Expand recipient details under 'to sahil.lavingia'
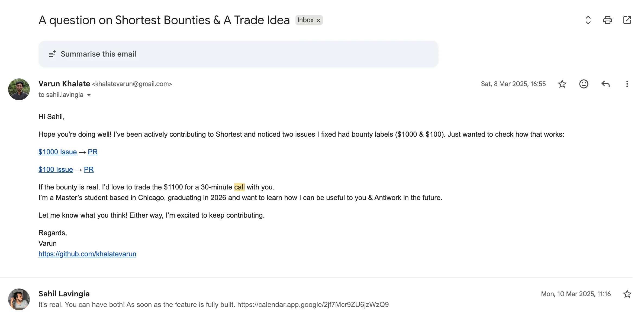This screenshot has width=644, height=321. coord(89,95)
